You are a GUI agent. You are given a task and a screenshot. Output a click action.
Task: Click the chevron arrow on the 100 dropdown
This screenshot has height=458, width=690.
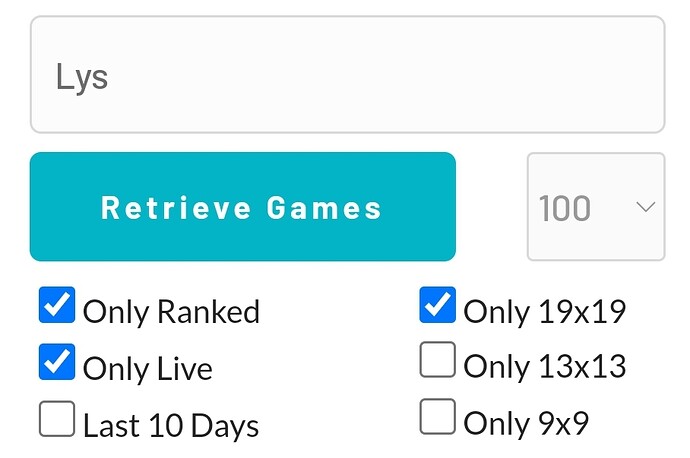click(x=645, y=207)
